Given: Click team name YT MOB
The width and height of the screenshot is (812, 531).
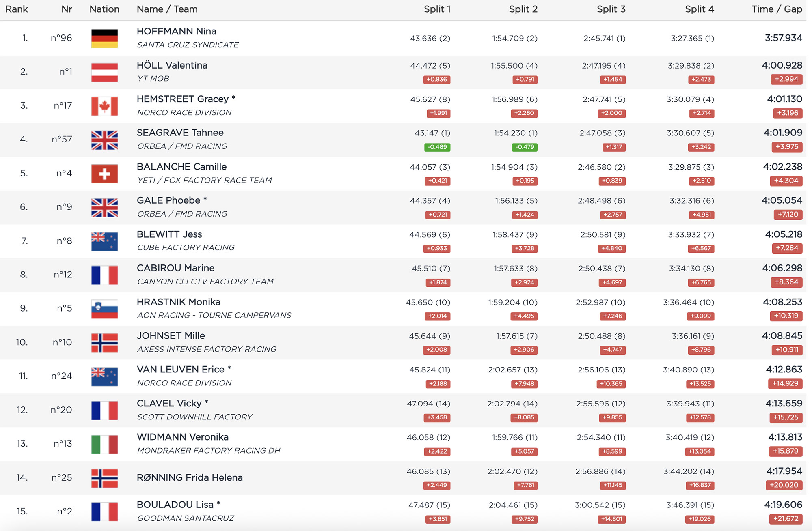Looking at the screenshot, I should (153, 79).
